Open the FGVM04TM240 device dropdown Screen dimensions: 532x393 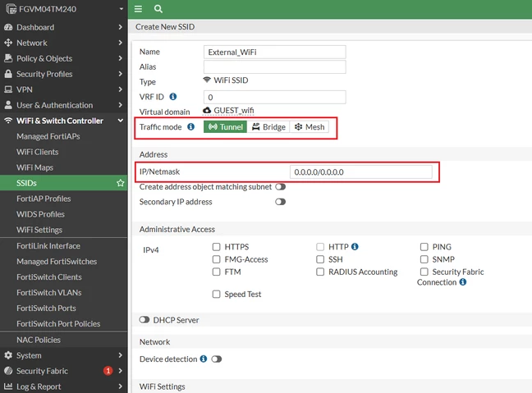point(64,9)
